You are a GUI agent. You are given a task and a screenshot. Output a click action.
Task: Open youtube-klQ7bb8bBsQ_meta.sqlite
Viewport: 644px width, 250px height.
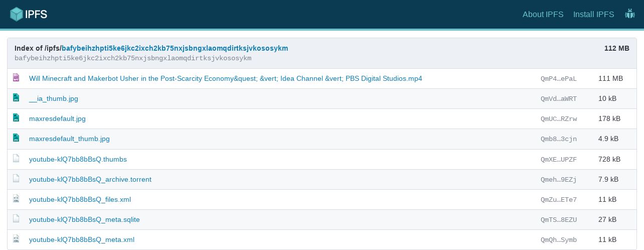point(84,219)
